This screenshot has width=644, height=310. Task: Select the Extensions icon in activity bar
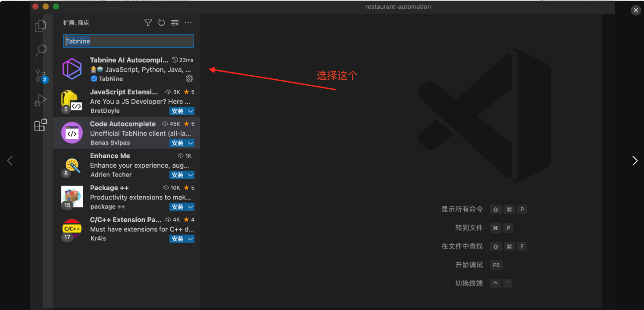pyautogui.click(x=40, y=125)
